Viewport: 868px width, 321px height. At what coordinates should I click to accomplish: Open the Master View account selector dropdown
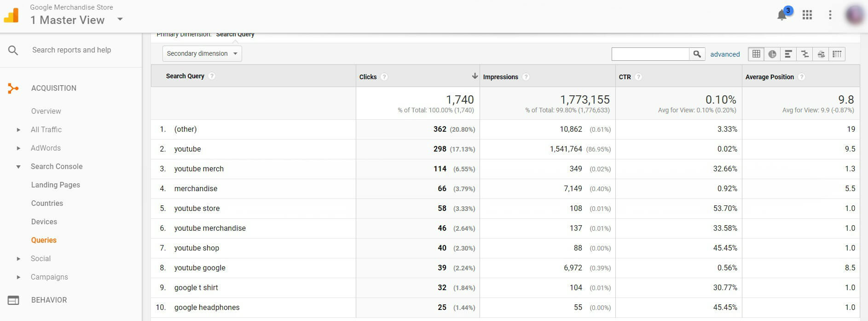[120, 19]
